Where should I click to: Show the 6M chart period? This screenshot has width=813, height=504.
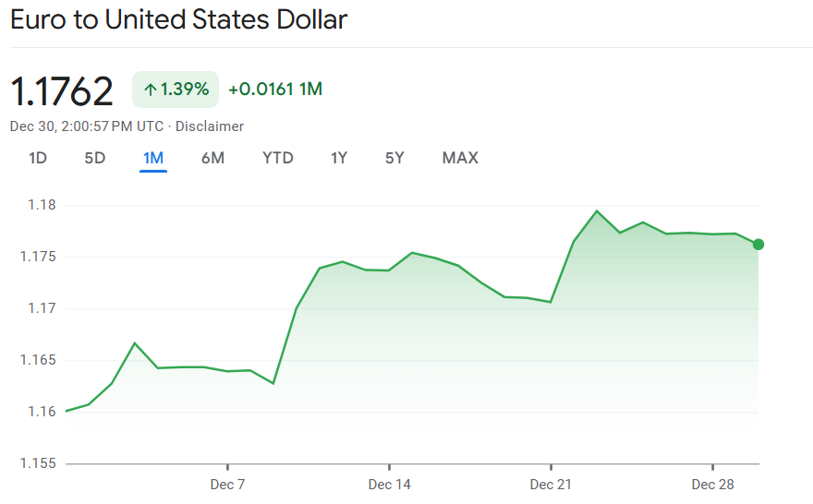212,158
